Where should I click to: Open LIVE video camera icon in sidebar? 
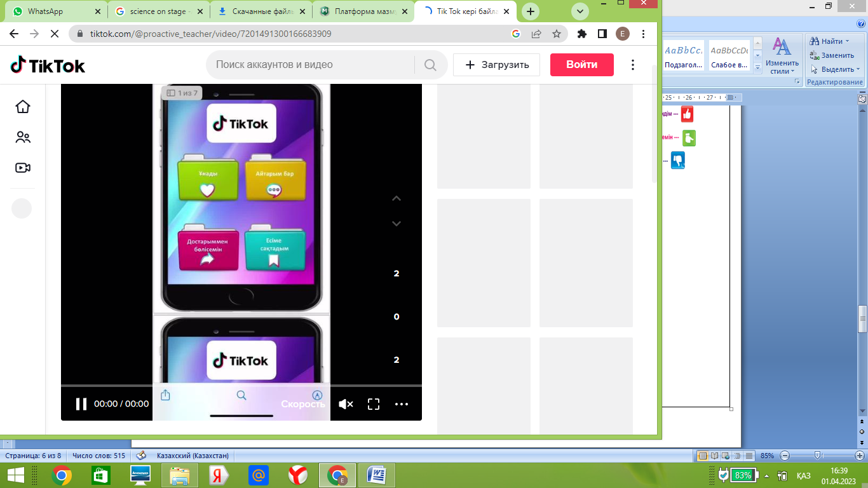[x=23, y=168]
